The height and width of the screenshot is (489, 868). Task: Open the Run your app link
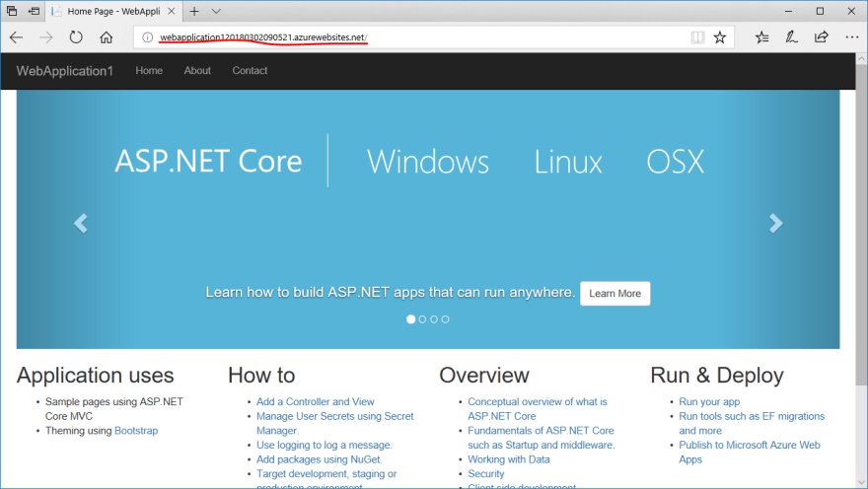(709, 401)
